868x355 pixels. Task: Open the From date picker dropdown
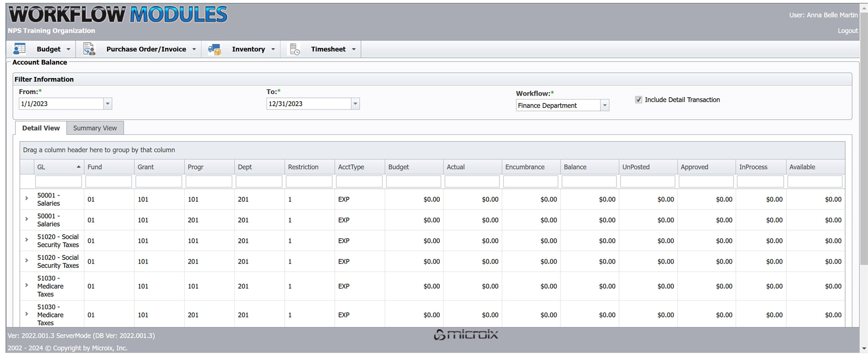pos(108,104)
